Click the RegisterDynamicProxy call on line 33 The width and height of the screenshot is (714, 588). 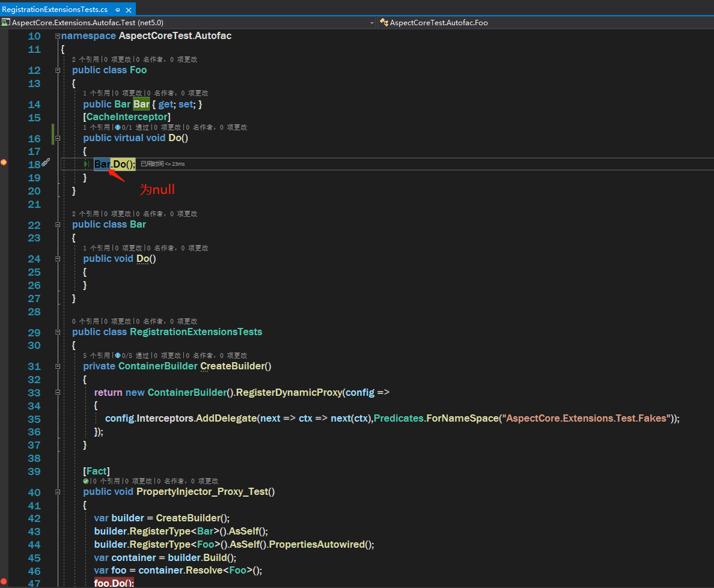pyautogui.click(x=289, y=392)
